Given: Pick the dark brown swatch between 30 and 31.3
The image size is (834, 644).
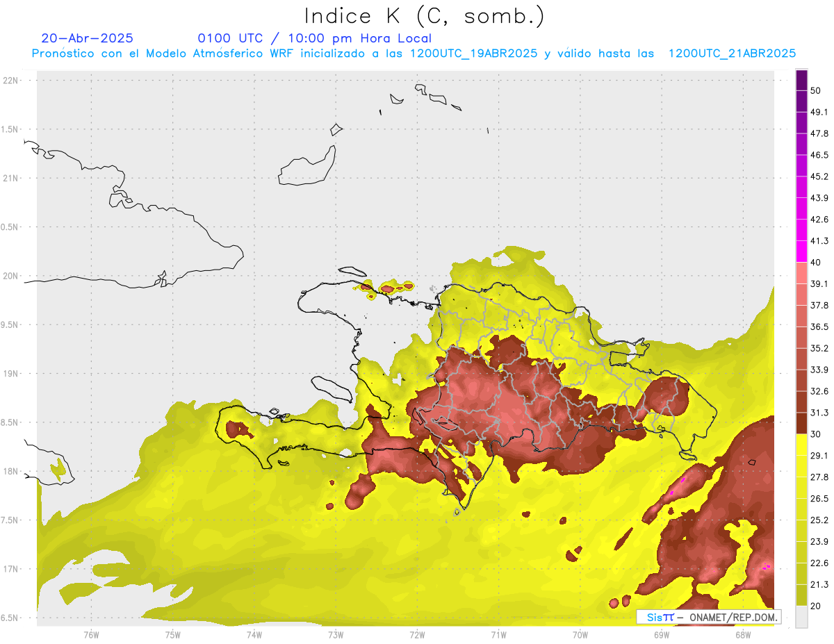Looking at the screenshot, I should 802,423.
